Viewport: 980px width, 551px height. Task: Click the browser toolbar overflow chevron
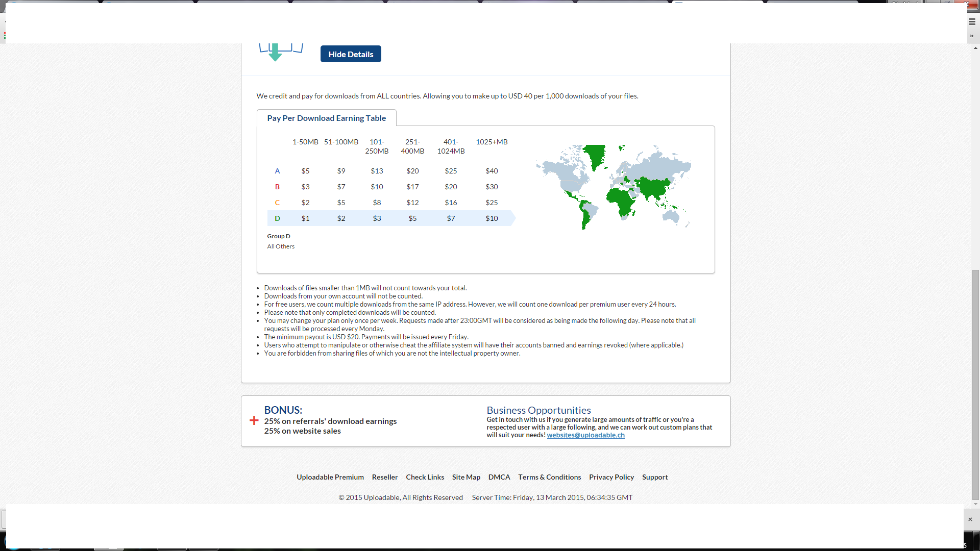[972, 36]
